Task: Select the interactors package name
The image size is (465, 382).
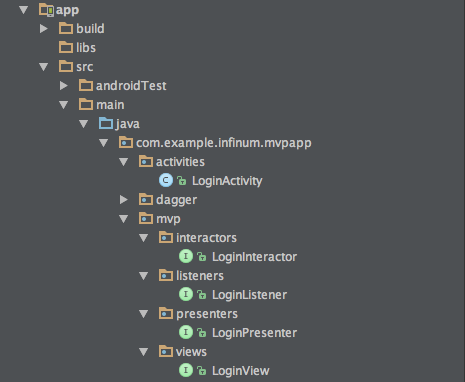Action: [x=206, y=238]
